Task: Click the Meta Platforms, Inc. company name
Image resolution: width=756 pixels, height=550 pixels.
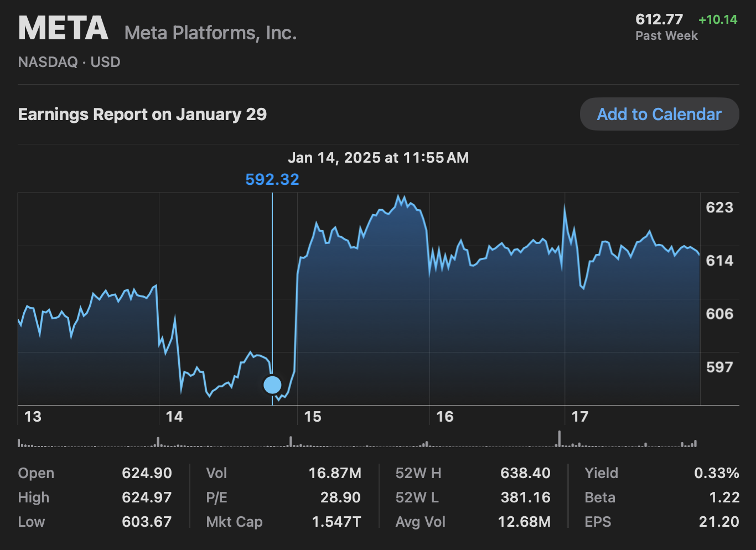Action: click(211, 33)
